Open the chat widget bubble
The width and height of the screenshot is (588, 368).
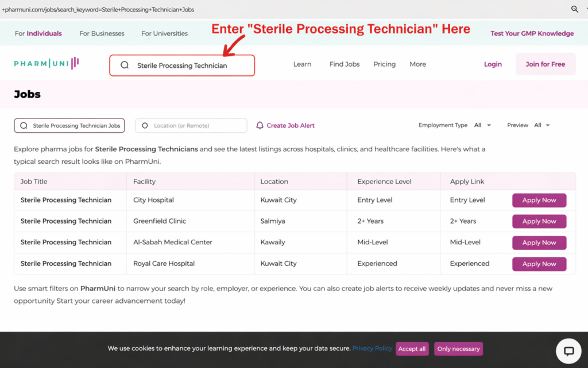pos(568,351)
